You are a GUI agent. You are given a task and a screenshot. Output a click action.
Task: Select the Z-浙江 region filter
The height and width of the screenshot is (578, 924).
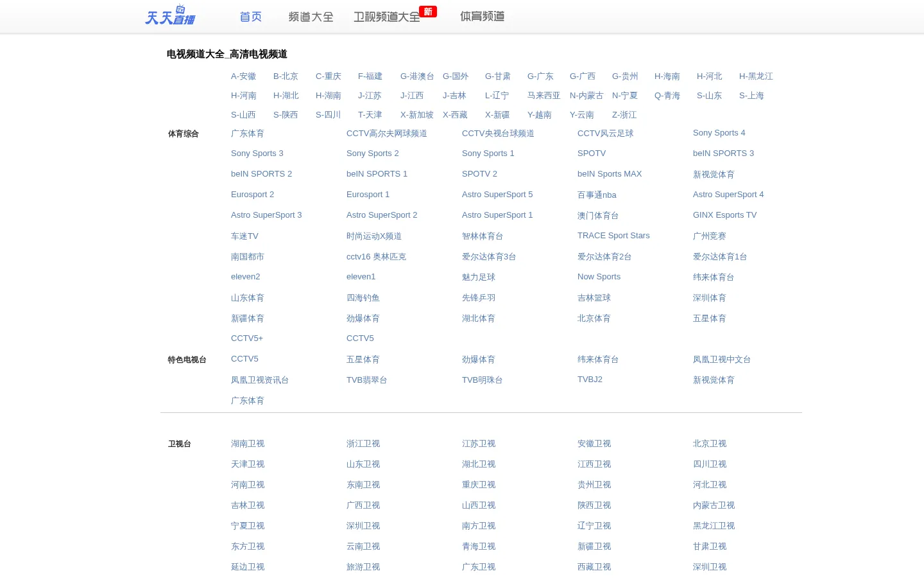pos(624,115)
